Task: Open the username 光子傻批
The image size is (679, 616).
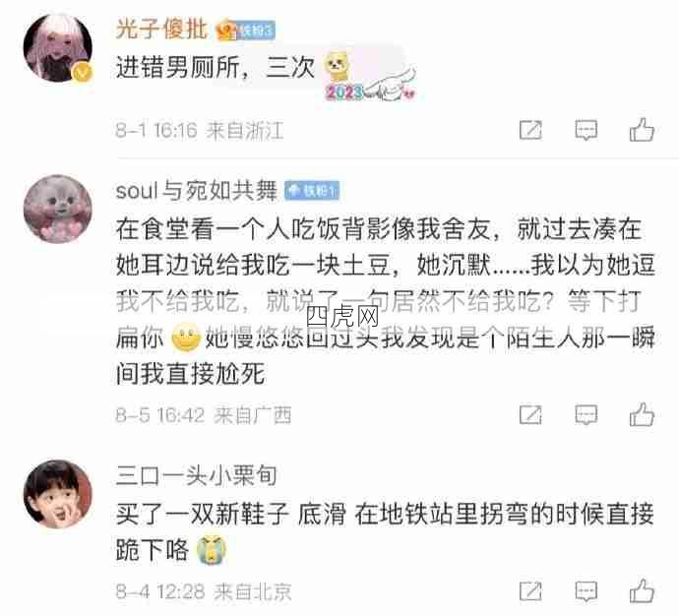Action: 162,29
